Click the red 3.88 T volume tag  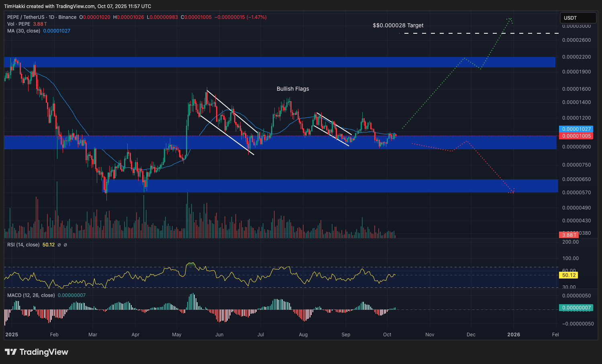pyautogui.click(x=569, y=235)
